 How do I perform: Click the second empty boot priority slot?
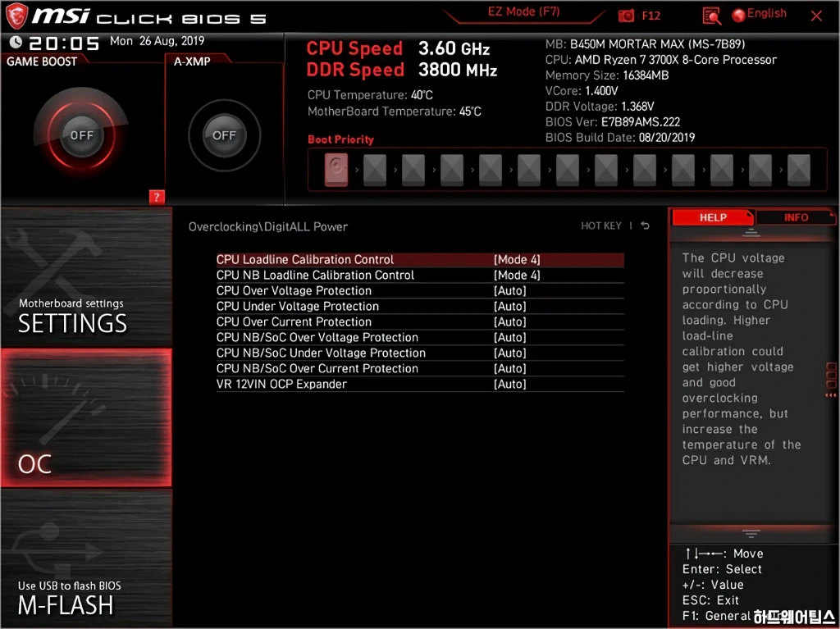pyautogui.click(x=413, y=169)
